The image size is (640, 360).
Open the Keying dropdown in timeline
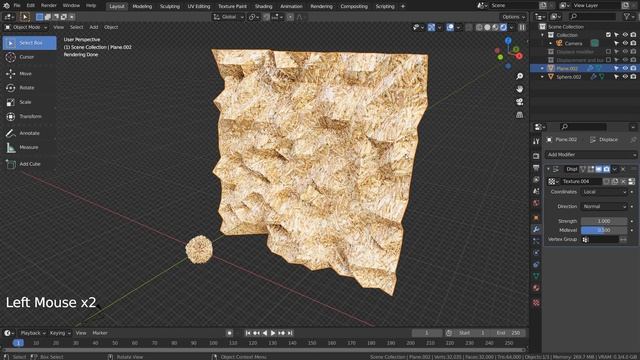point(60,333)
